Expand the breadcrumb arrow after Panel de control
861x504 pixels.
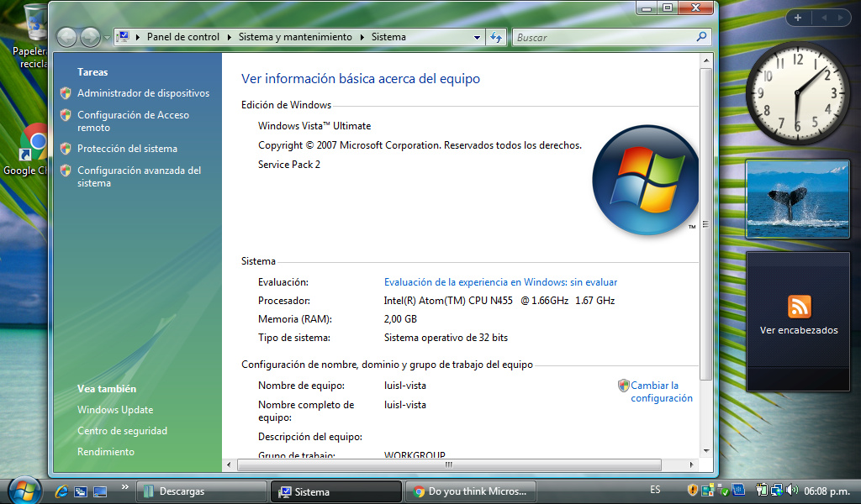(x=229, y=37)
